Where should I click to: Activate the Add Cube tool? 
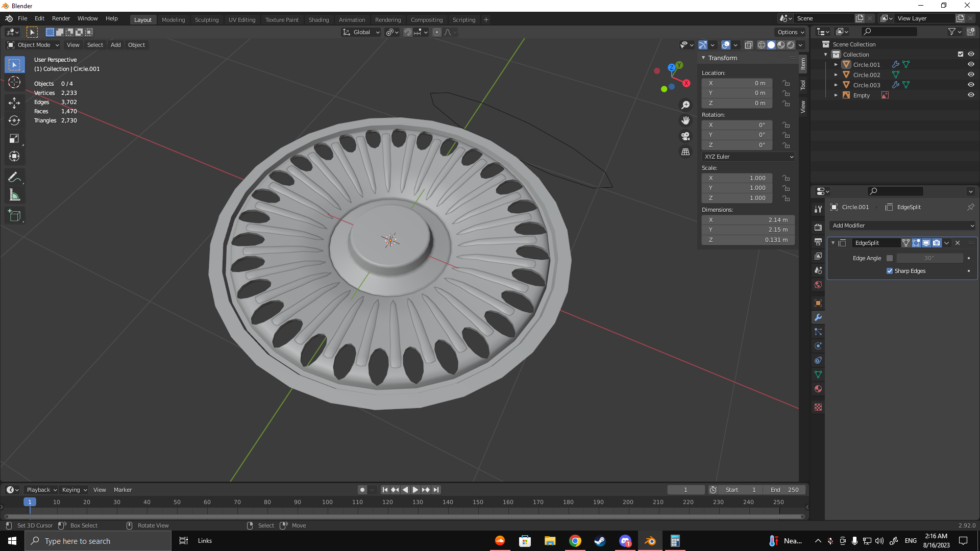[14, 216]
